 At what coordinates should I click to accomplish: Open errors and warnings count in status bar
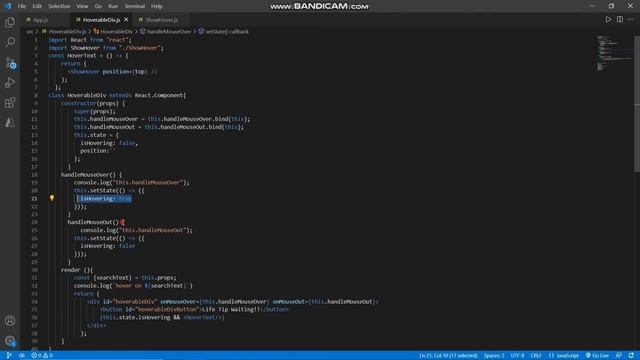coord(42,356)
